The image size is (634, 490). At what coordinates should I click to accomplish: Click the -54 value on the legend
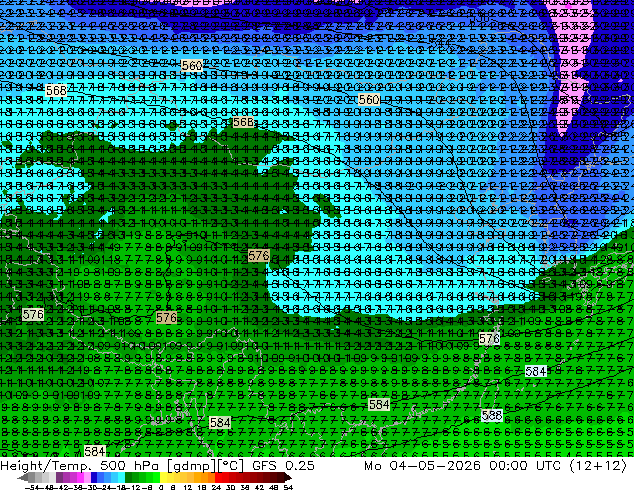coord(31,487)
